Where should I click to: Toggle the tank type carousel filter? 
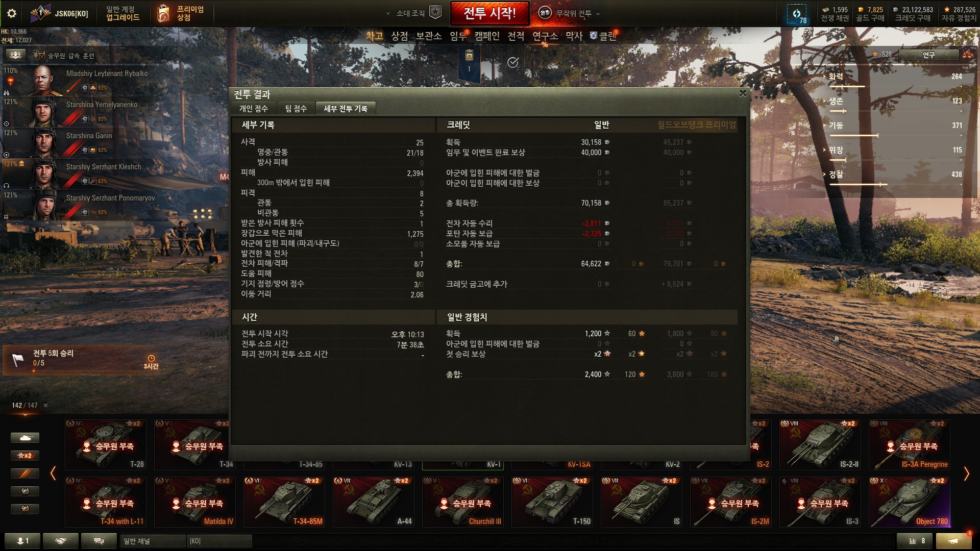pos(24,438)
